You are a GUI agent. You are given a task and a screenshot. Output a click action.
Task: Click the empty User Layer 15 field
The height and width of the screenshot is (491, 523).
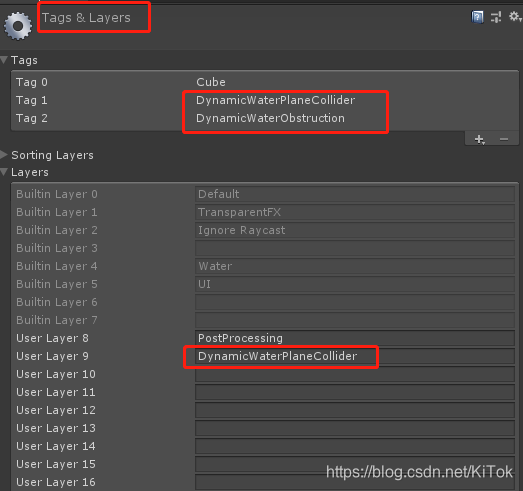pyautogui.click(x=355, y=464)
